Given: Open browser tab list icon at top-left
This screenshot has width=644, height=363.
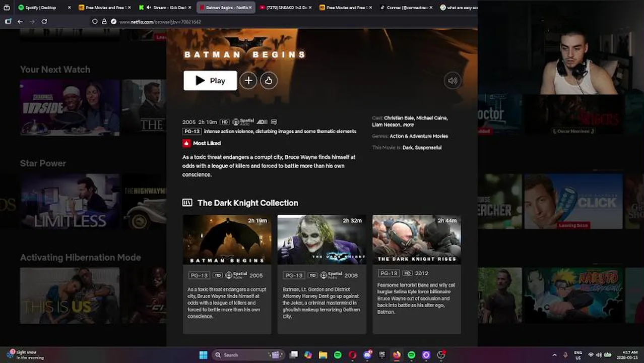Looking at the screenshot, I should [7, 8].
